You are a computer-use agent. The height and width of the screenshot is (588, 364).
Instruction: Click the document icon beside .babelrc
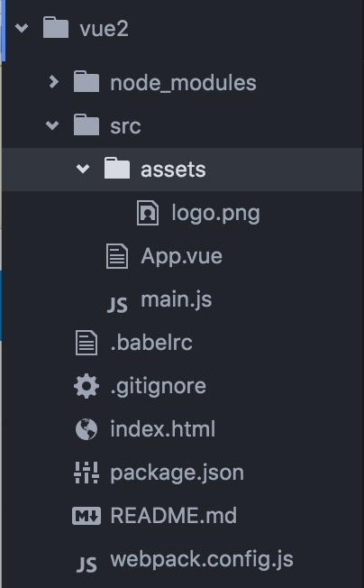[x=86, y=343]
